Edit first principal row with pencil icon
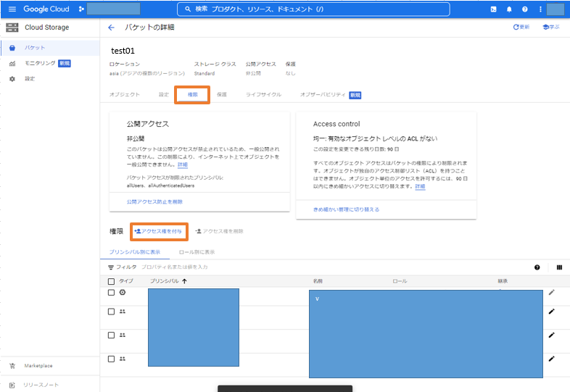 551,293
